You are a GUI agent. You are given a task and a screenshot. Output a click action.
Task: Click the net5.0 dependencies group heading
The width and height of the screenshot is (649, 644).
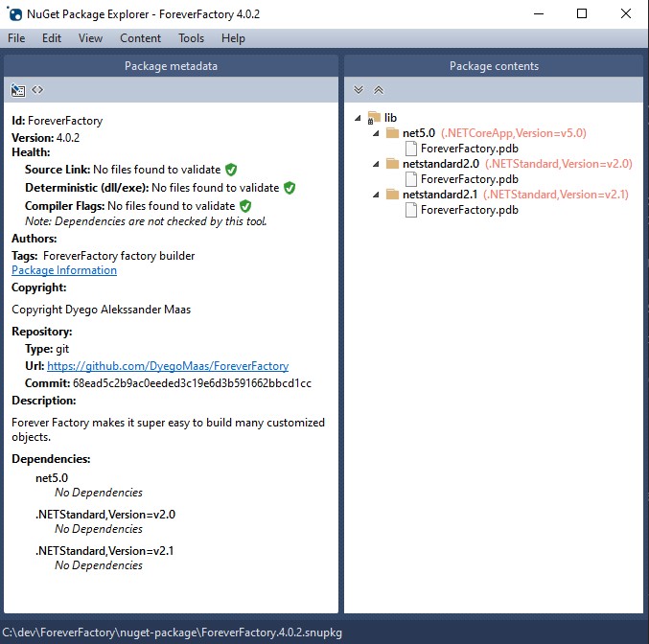(52, 477)
